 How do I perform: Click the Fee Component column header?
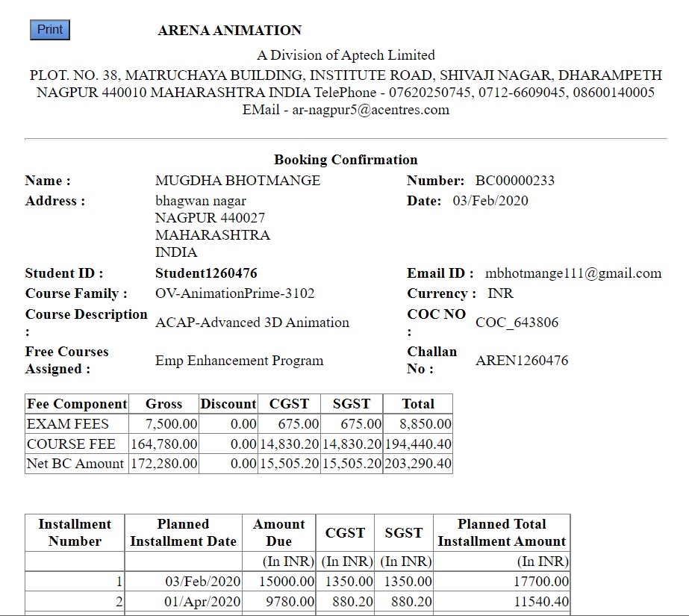[77, 404]
